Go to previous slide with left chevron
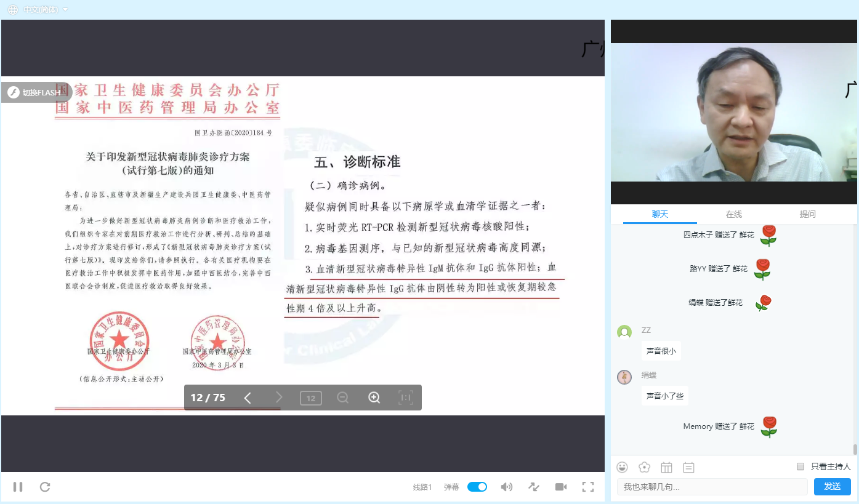Screen dimensions: 859x504 248,398
